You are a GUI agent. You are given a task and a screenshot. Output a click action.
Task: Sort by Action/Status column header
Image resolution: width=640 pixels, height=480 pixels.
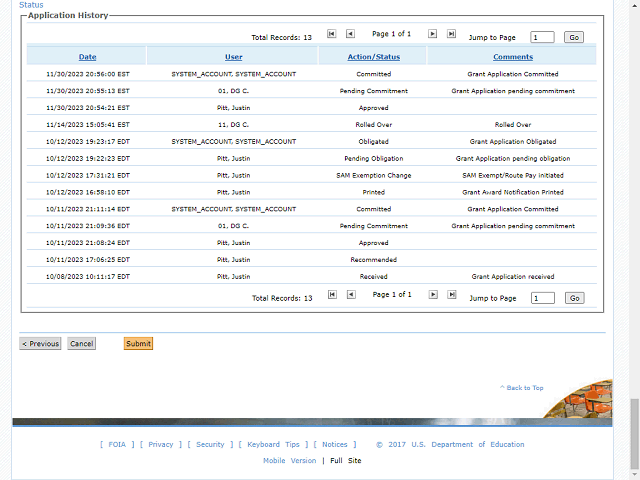tap(373, 57)
